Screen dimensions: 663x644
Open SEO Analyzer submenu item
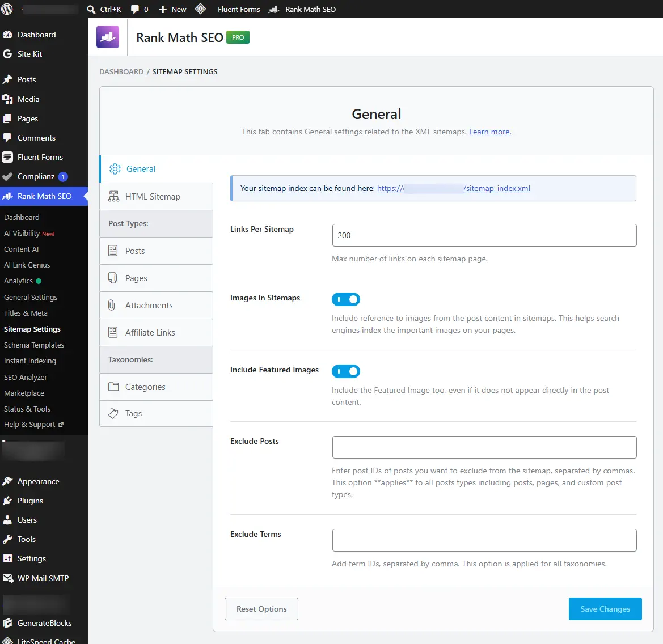click(26, 377)
